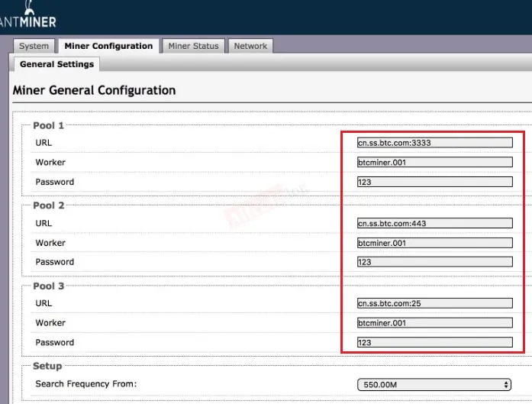Click the URL label in Pool 2

tap(44, 223)
